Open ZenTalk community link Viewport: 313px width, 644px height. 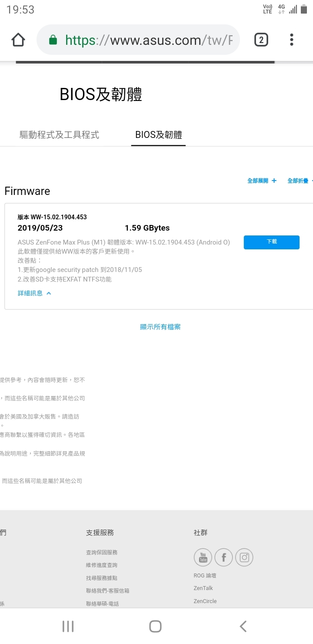tap(203, 588)
